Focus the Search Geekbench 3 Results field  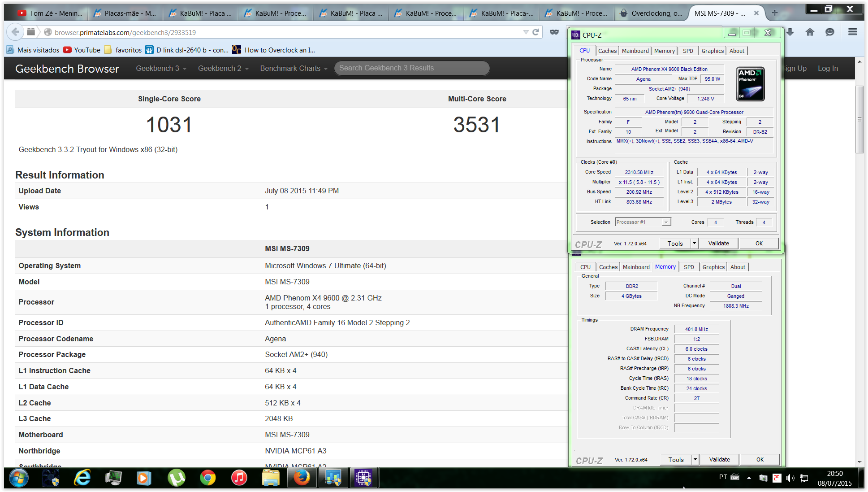click(412, 68)
